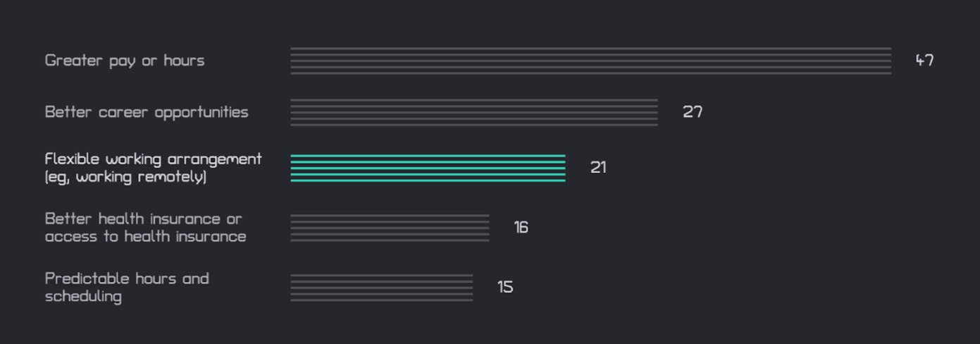Screen dimensions: 980x344
Task: Select the Better career opportunities bar
Action: [x=474, y=112]
